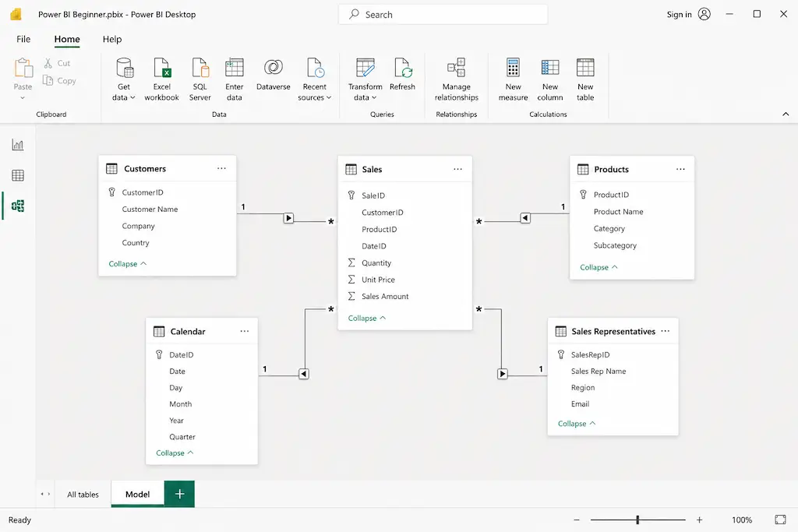Collapse the Sales table card
This screenshot has width=798, height=532.
tap(367, 318)
